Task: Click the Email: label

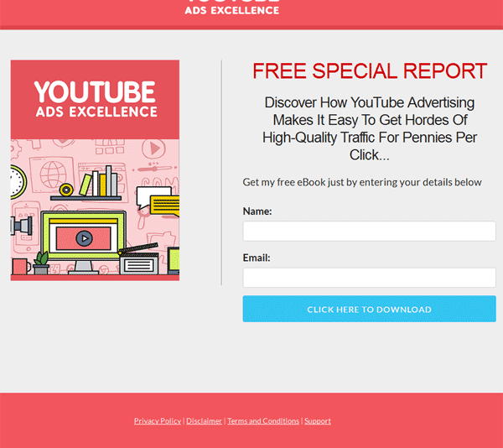Action: [257, 258]
